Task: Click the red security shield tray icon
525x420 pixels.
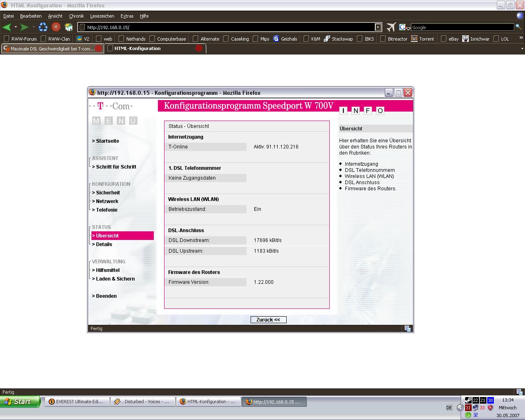Action: pos(490,408)
